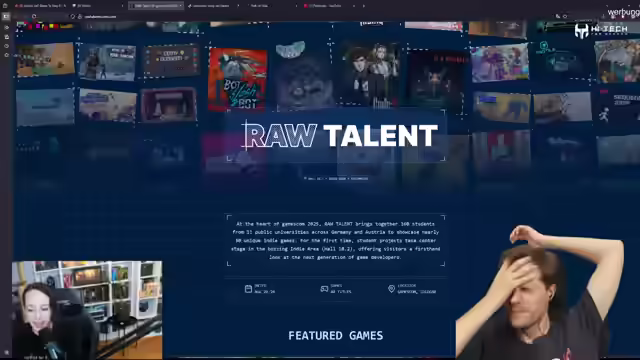The width and height of the screenshot is (640, 360).
Task: Open the tracking protection shield icon
Action: tap(73, 17)
